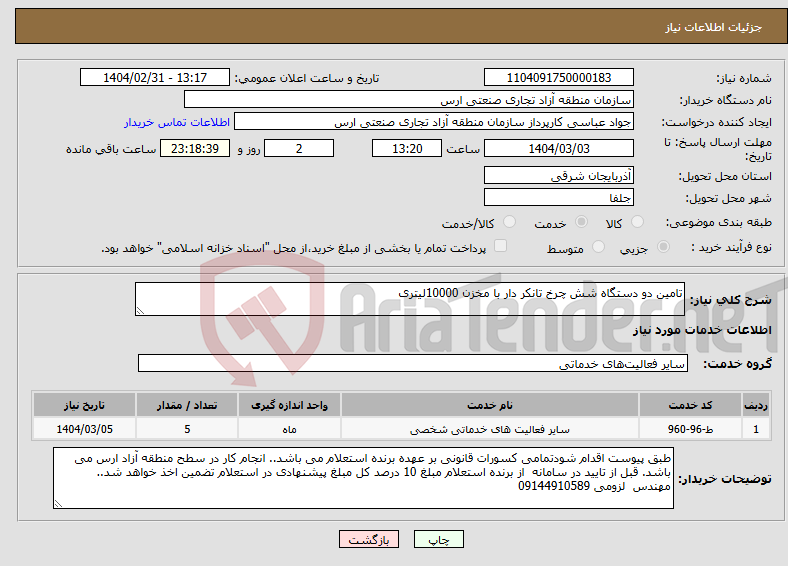Click the quantity cell 5
Screen dimensions: 788x566
click(x=187, y=429)
